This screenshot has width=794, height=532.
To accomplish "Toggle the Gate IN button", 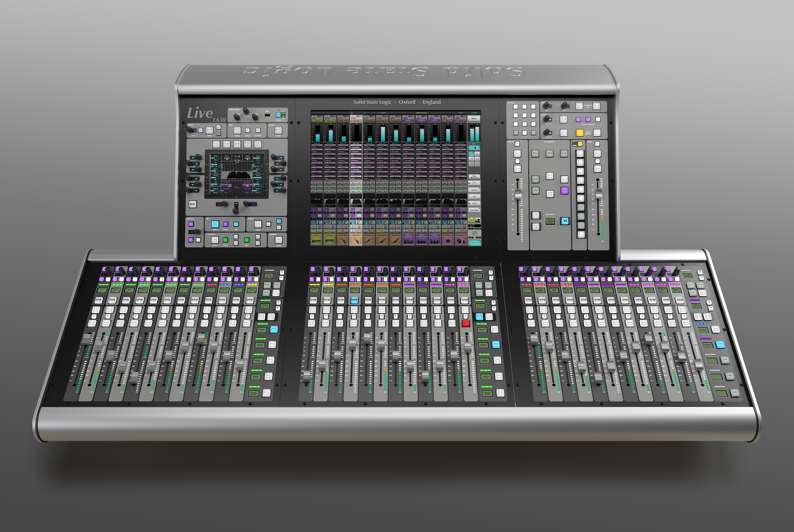I will point(247,240).
